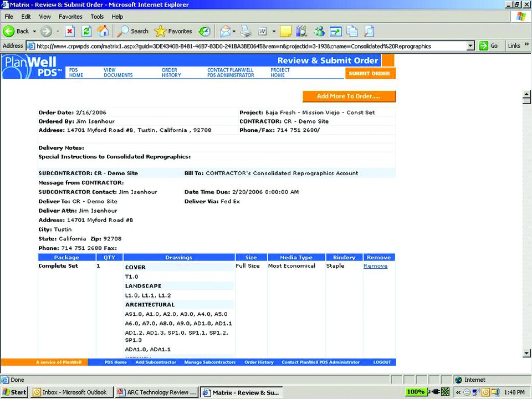Viewport: 532px width, 399px height.
Task: Click the yellow note icon in toolbar
Action: (x=285, y=32)
